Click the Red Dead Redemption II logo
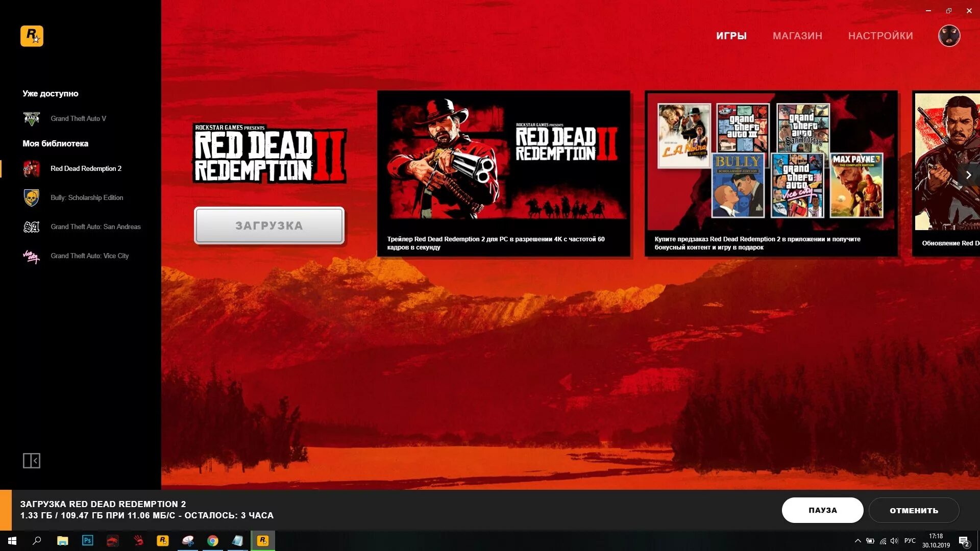The image size is (980, 551). tap(269, 153)
